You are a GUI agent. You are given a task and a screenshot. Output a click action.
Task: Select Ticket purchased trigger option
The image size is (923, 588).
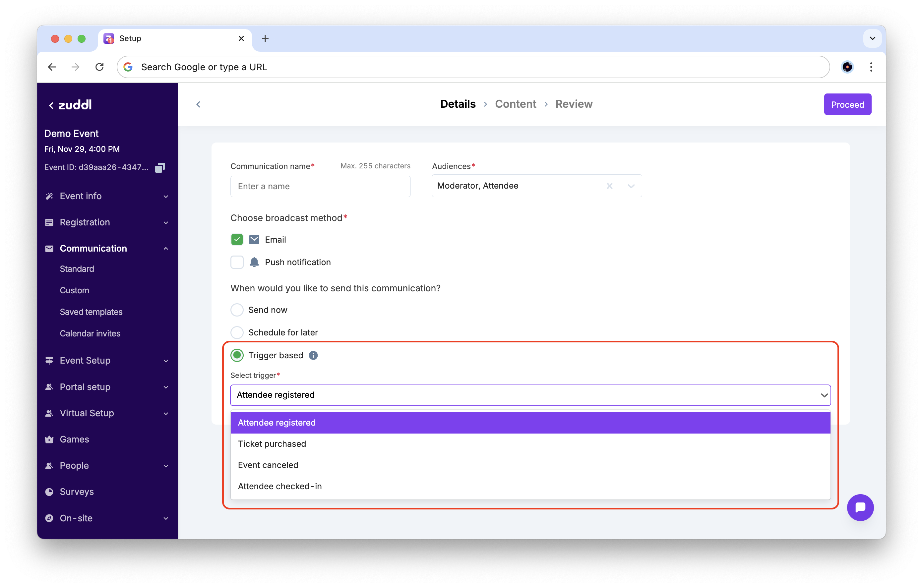272,443
